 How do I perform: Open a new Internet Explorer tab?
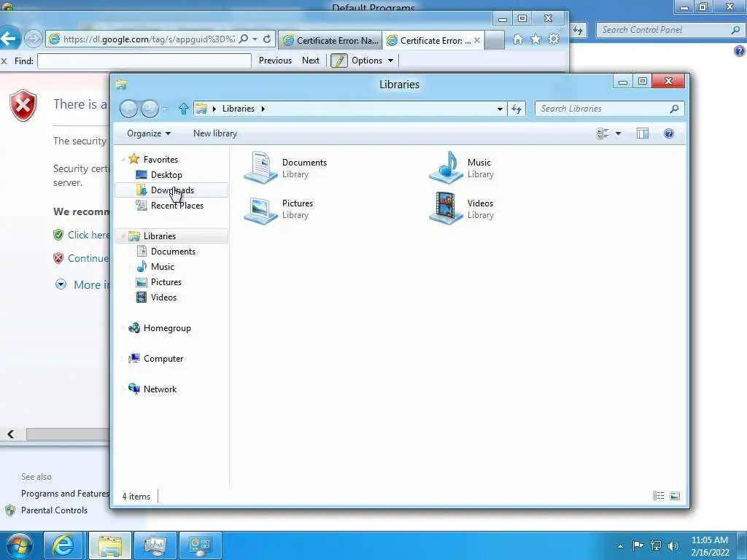(x=495, y=41)
